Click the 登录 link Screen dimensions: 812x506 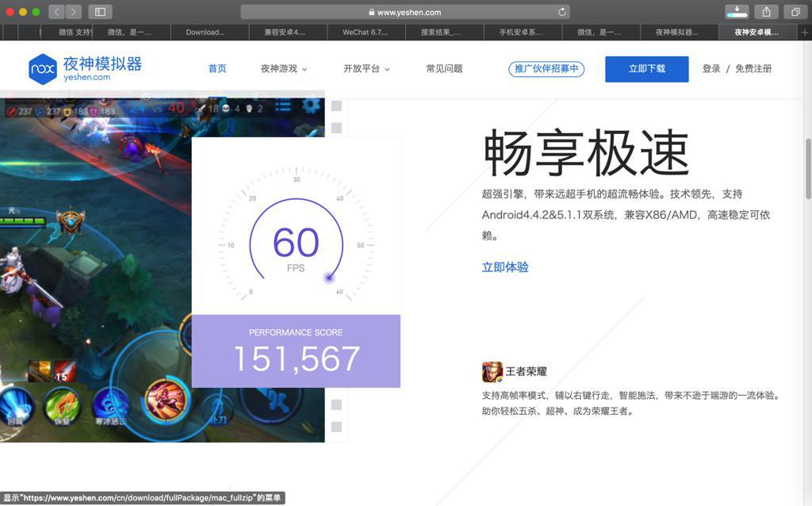click(x=711, y=68)
